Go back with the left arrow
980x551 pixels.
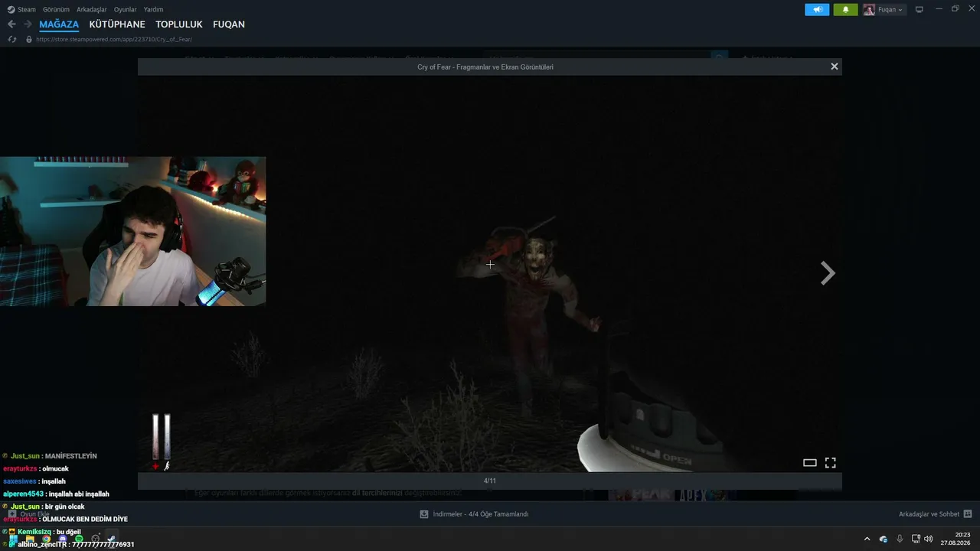click(x=11, y=24)
